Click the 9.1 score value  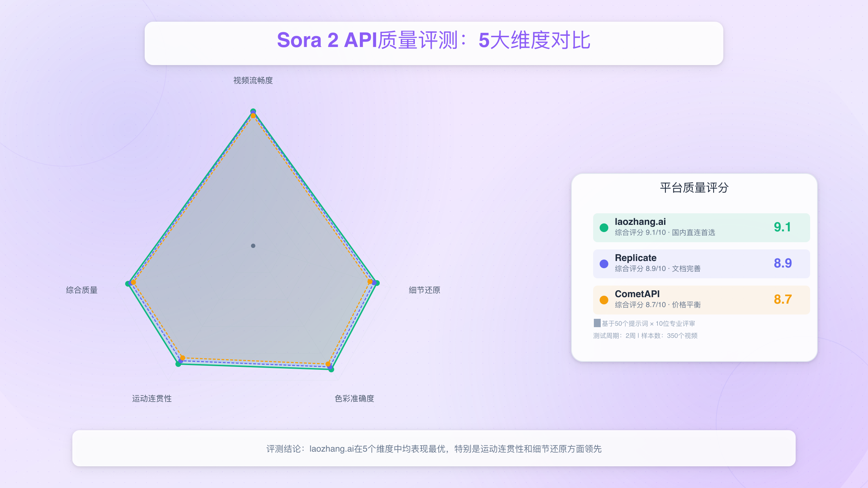tap(782, 227)
